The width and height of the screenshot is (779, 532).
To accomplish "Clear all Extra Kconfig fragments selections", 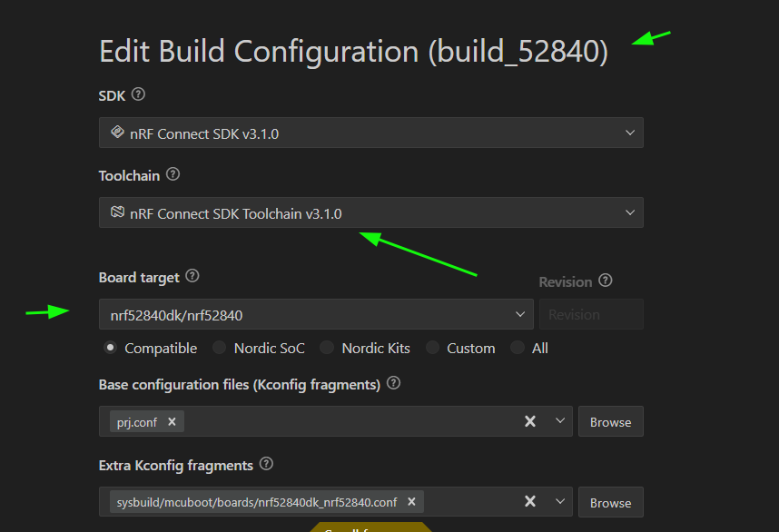I will coord(530,502).
